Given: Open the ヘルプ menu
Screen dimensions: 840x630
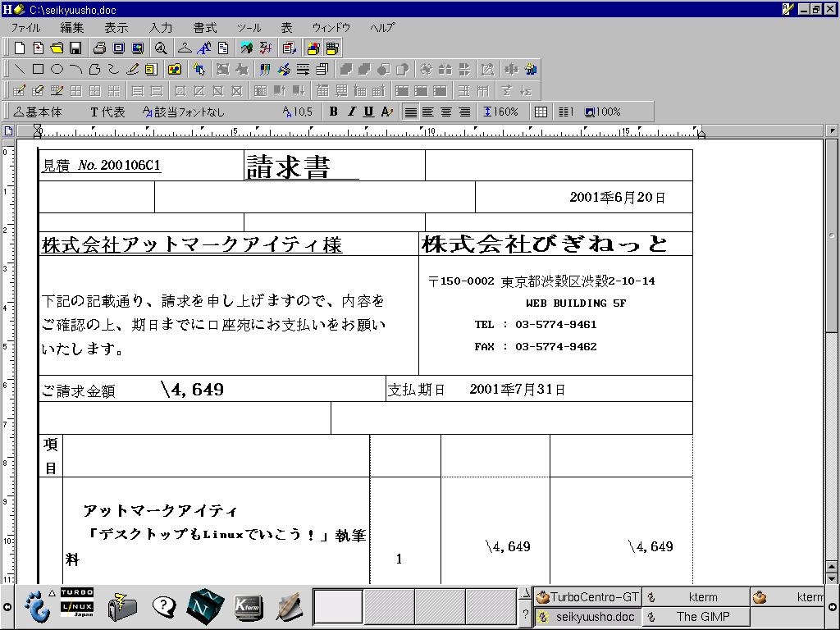Looking at the screenshot, I should (x=382, y=27).
